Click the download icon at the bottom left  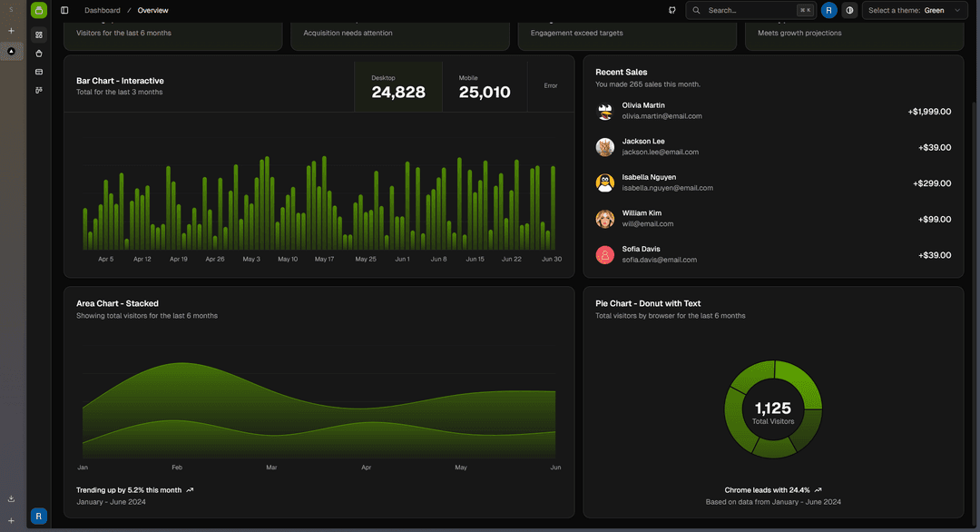tap(11, 498)
